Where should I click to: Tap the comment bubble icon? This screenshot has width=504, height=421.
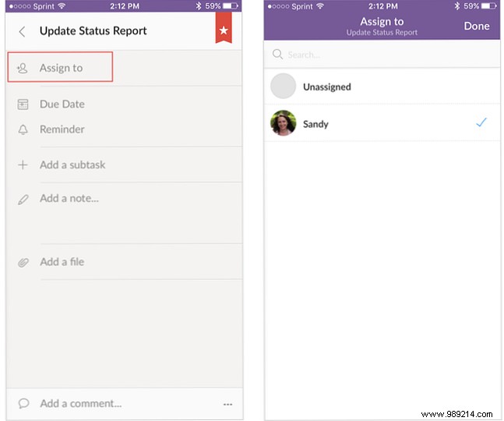click(x=23, y=404)
